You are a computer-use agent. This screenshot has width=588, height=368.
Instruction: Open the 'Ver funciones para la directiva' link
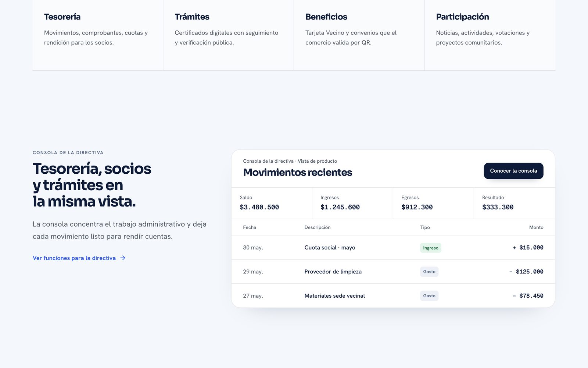79,258
